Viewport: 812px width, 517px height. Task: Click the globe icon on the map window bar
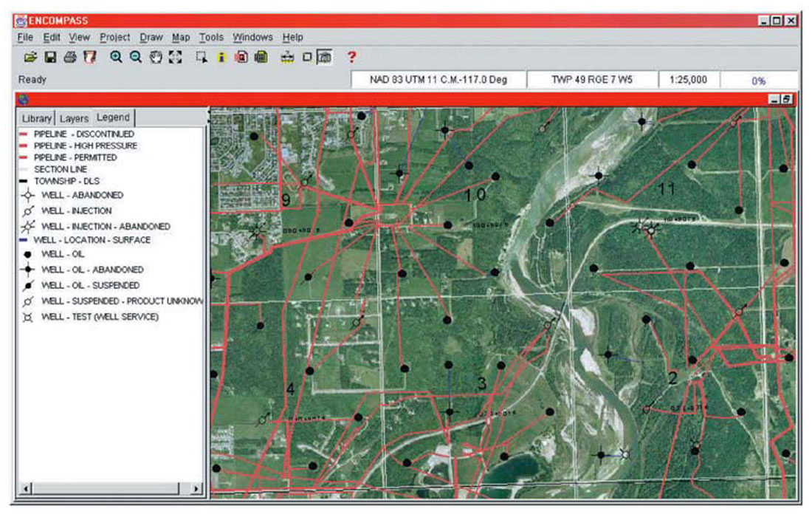point(23,100)
